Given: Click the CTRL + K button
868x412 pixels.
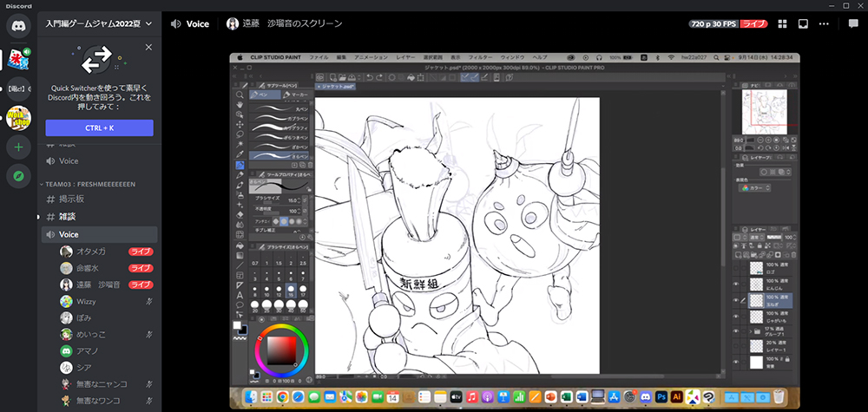Looking at the screenshot, I should (x=100, y=128).
